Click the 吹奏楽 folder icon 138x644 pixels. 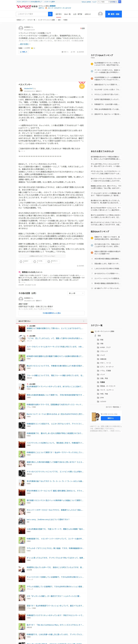98,382
